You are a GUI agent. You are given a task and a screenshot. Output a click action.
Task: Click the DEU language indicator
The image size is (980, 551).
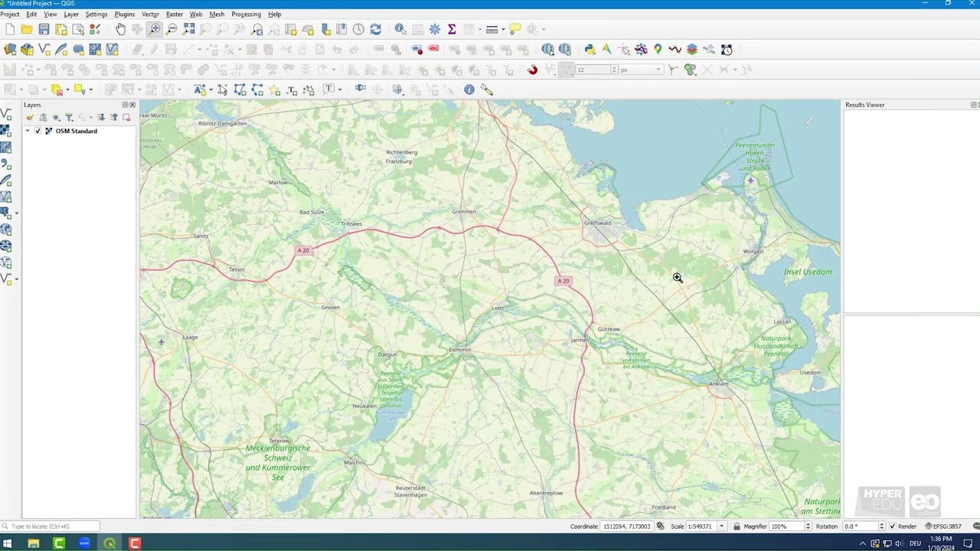(915, 543)
